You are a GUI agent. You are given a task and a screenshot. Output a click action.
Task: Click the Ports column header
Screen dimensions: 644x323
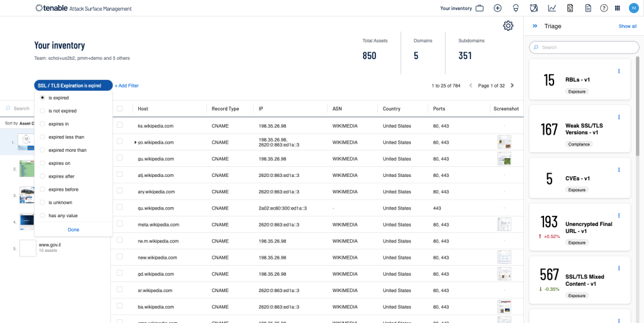pos(438,109)
